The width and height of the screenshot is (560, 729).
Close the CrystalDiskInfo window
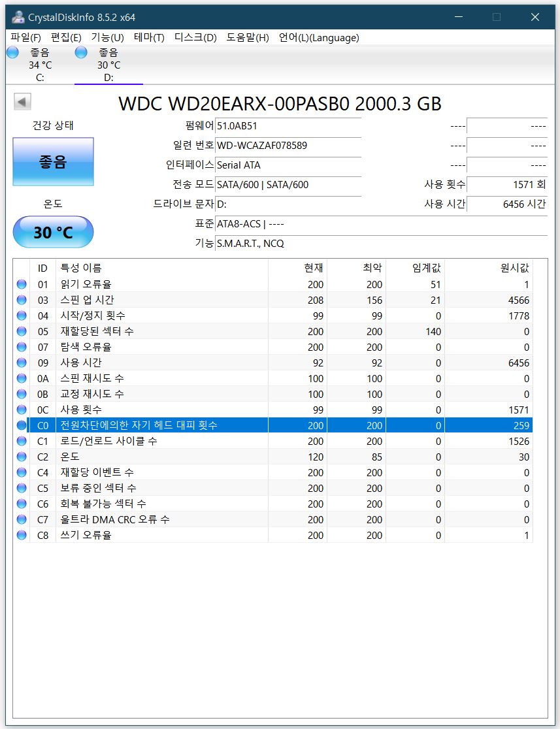click(535, 17)
